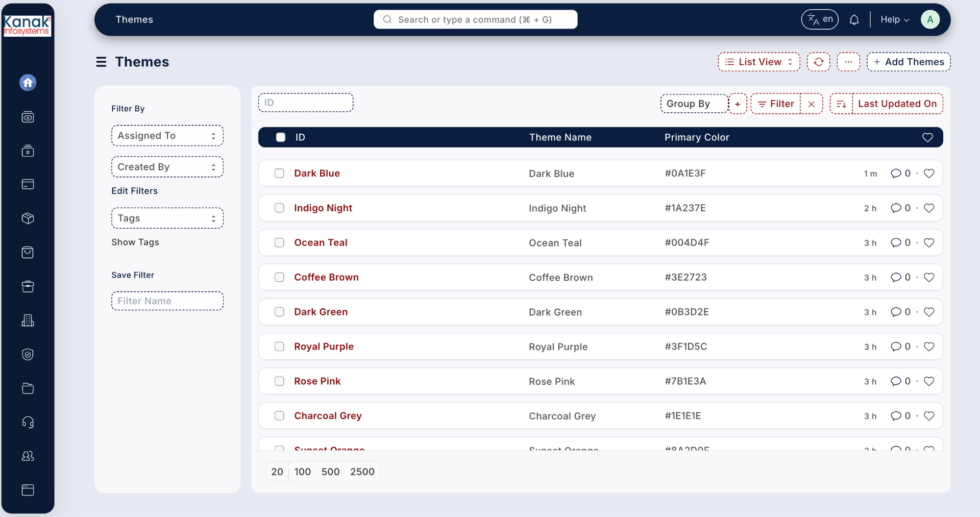Open the Help dropdown menu

click(895, 19)
